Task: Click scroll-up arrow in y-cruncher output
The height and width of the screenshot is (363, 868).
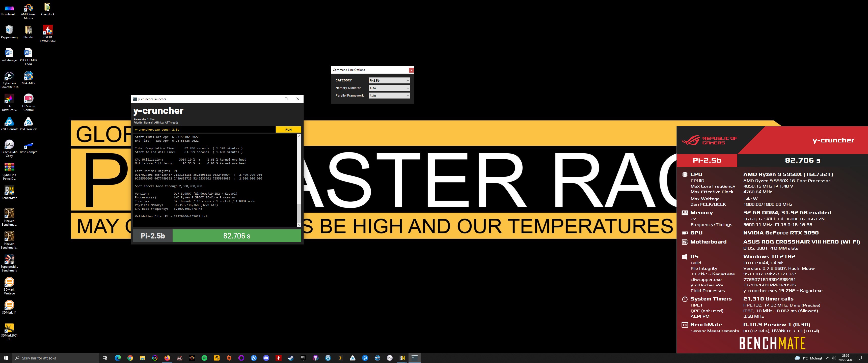Action: click(299, 136)
